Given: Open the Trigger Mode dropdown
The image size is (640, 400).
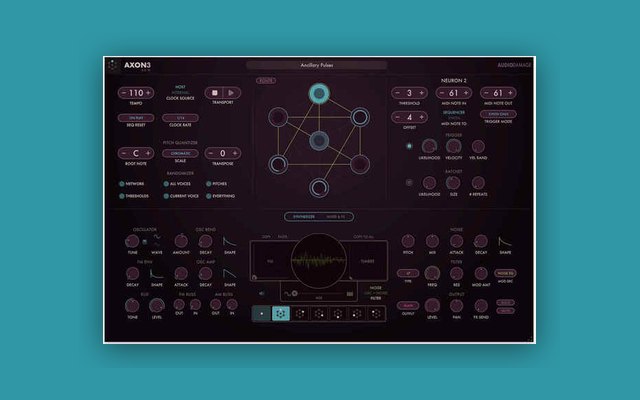Looking at the screenshot, I should pyautogui.click(x=498, y=114).
